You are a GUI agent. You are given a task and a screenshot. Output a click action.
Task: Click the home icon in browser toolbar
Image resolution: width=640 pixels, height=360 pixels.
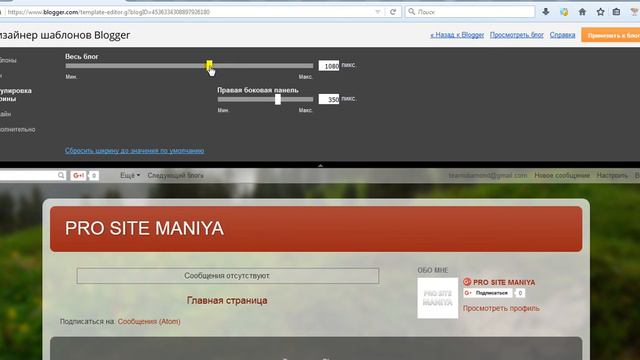tap(582, 12)
